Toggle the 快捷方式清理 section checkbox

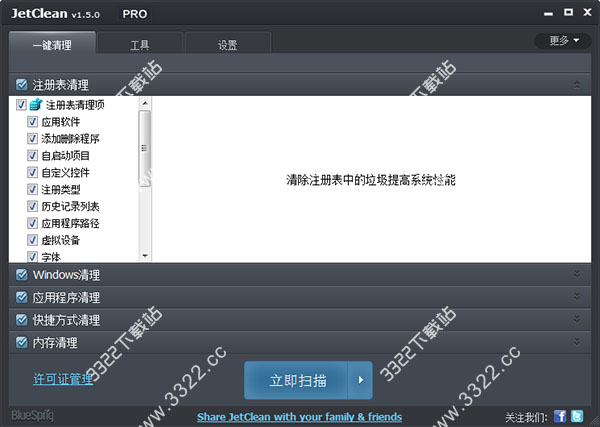(x=22, y=319)
